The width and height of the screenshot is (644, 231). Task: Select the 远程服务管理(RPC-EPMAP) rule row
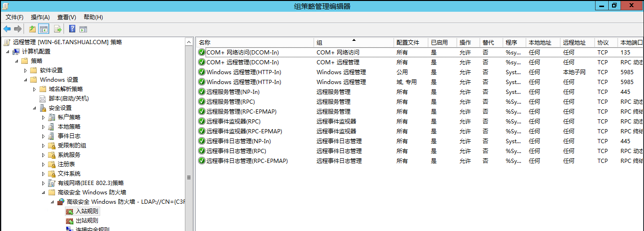(x=420, y=112)
